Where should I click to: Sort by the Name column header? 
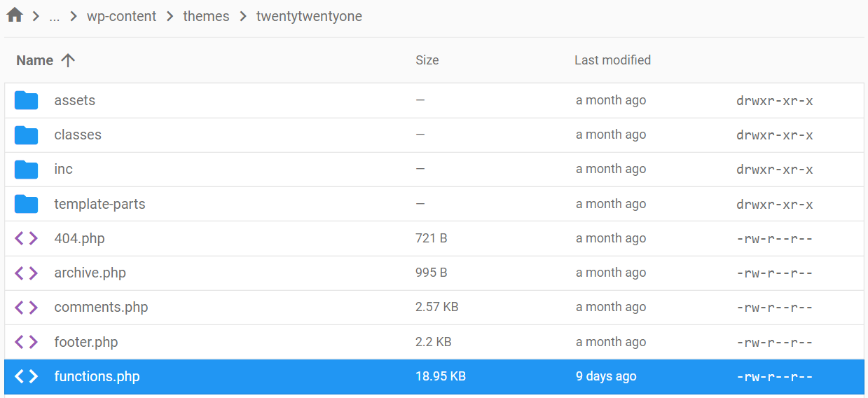click(35, 60)
